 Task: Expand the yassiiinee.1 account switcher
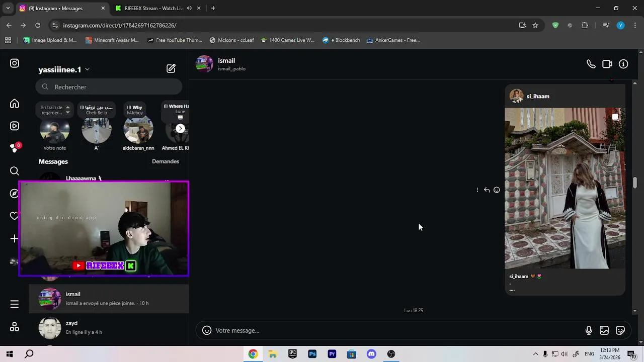click(x=87, y=69)
